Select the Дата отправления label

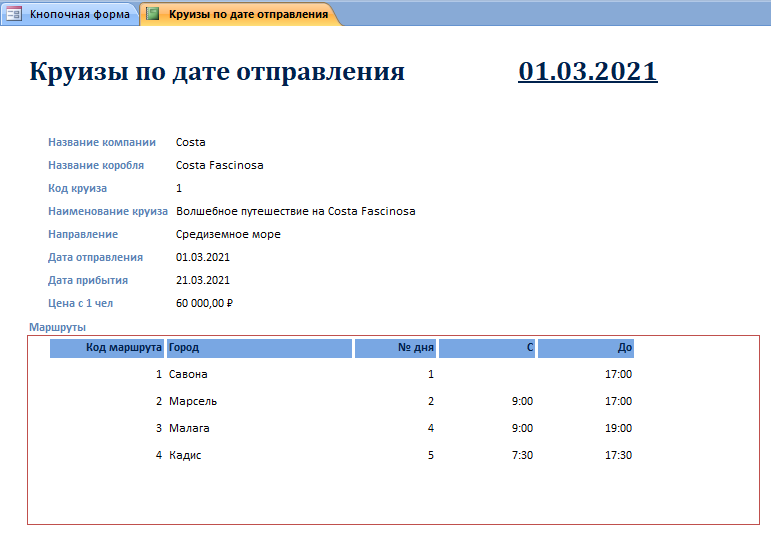95,257
